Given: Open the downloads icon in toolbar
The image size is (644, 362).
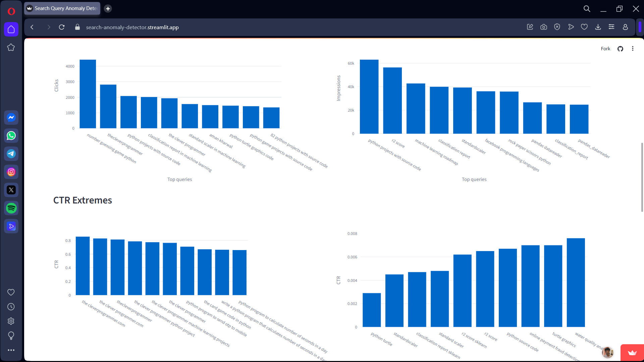Looking at the screenshot, I should pyautogui.click(x=598, y=27).
